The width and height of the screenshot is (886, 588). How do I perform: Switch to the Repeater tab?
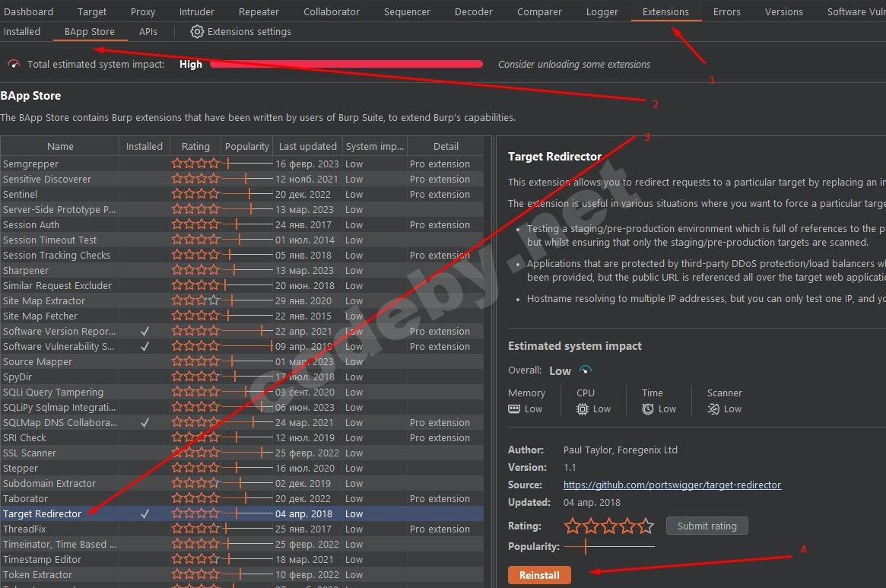[259, 11]
